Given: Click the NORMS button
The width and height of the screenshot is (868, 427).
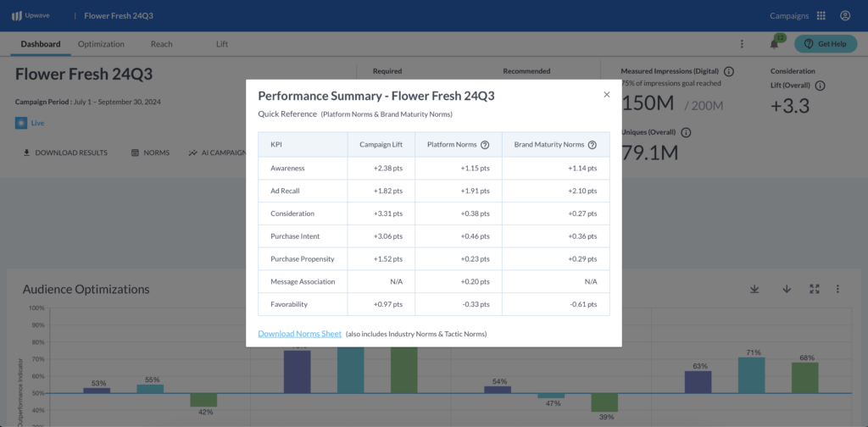Looking at the screenshot, I should click(x=151, y=152).
